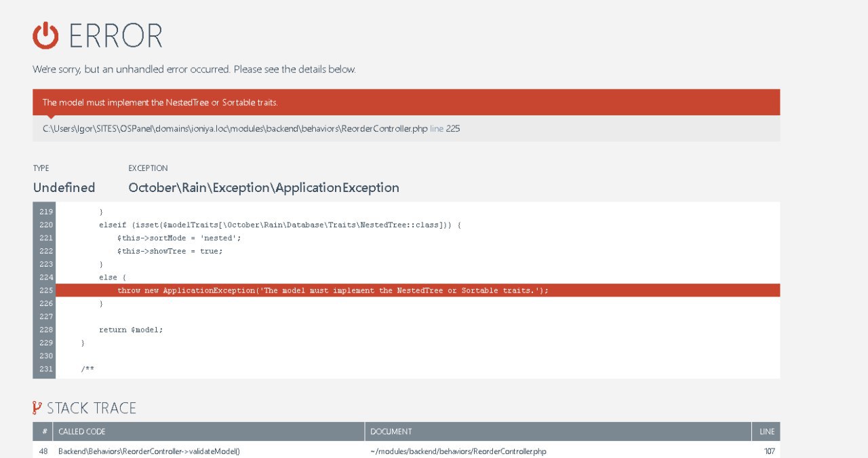Click the EXCEPTION label

click(x=148, y=168)
